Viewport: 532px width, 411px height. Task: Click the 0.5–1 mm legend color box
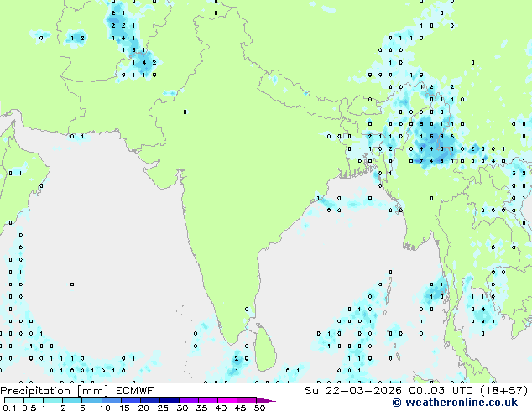click(x=34, y=400)
